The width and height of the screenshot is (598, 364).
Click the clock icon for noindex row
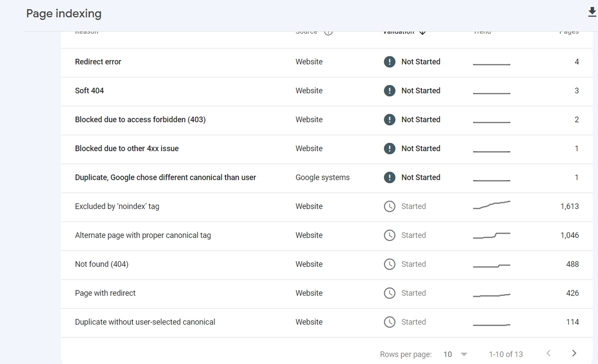pos(390,206)
